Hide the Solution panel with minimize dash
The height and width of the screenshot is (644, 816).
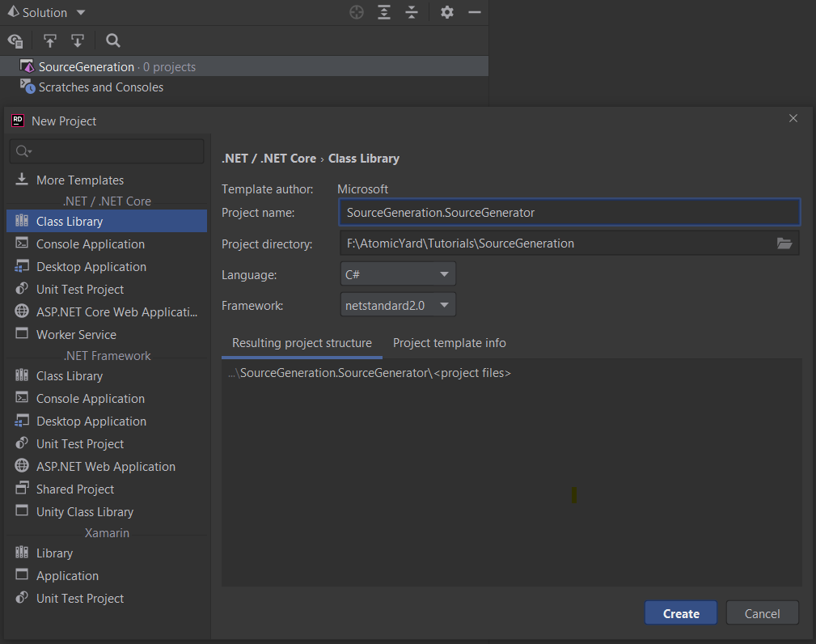[475, 12]
